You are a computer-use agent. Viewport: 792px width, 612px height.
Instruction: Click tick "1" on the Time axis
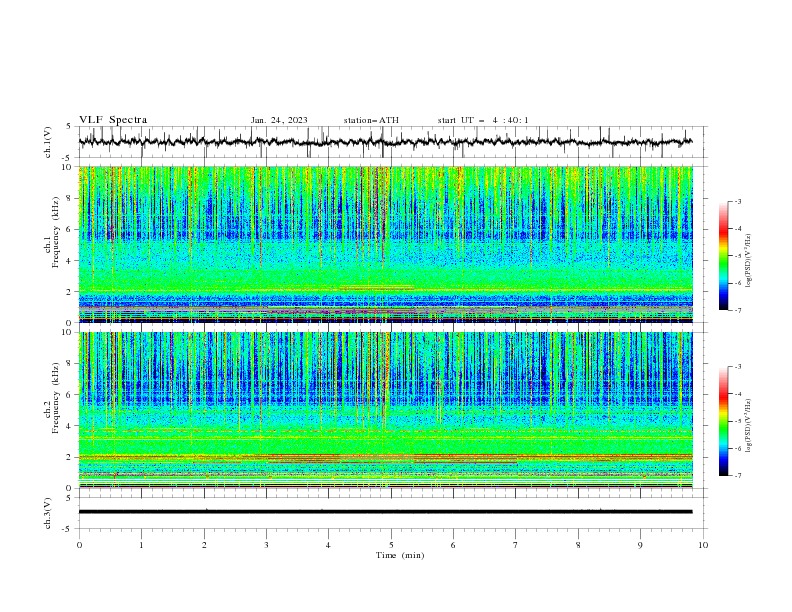pyautogui.click(x=141, y=545)
